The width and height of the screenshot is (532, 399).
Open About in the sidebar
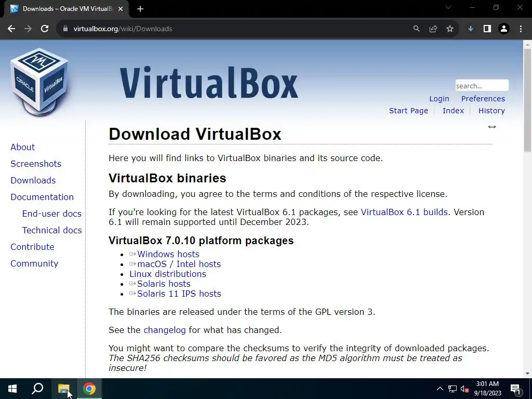tap(23, 147)
